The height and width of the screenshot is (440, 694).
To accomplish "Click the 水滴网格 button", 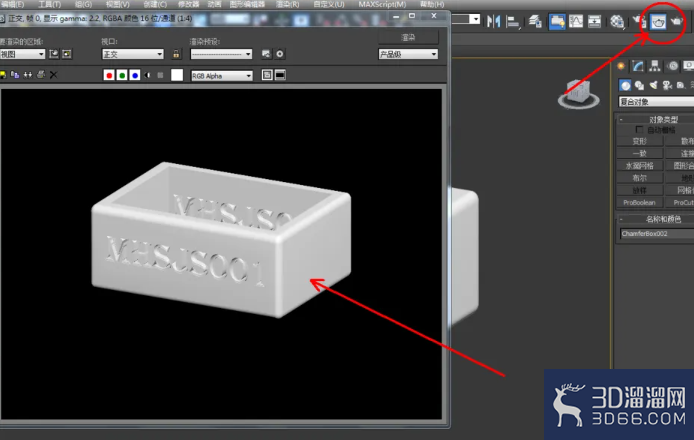I will [640, 166].
